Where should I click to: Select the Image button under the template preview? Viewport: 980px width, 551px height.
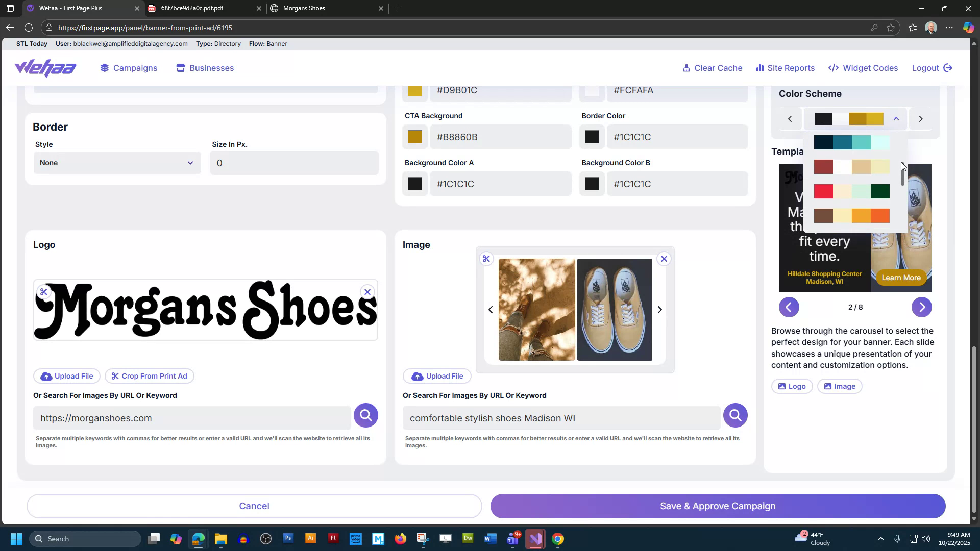[x=840, y=386]
